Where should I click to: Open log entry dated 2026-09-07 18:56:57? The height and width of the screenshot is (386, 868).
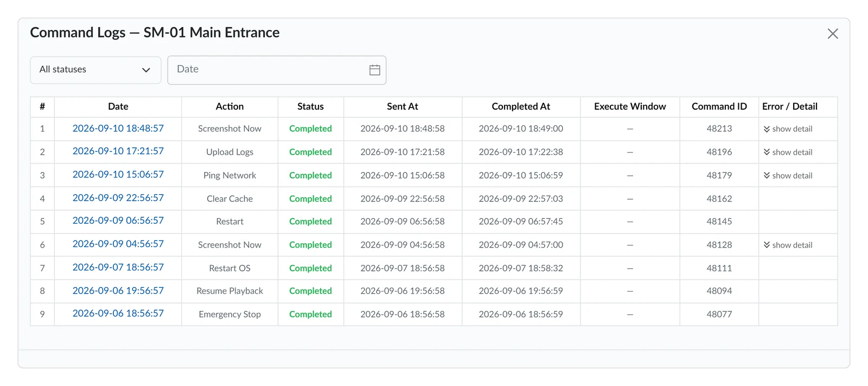tap(118, 268)
